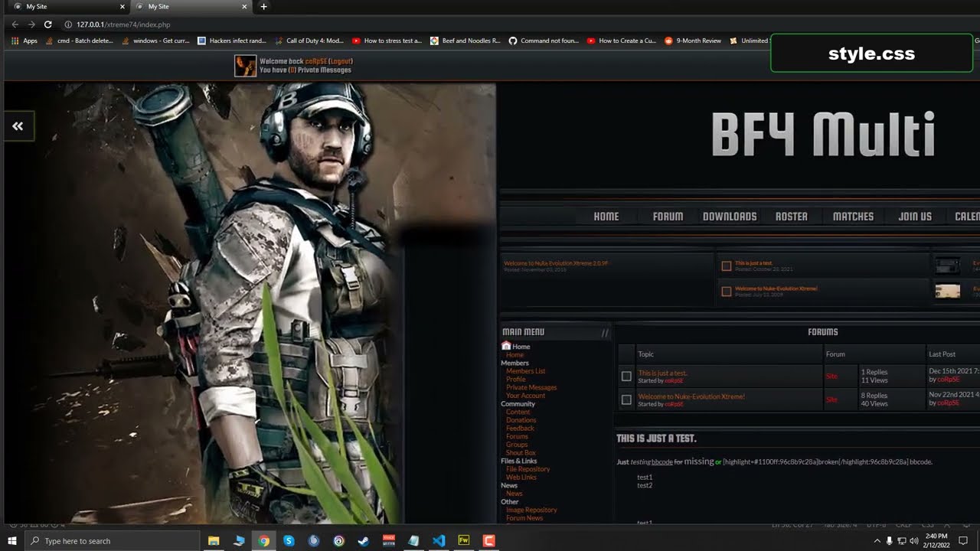The height and width of the screenshot is (551, 980).
Task: Open Members List in Main Menu
Action: pos(525,371)
